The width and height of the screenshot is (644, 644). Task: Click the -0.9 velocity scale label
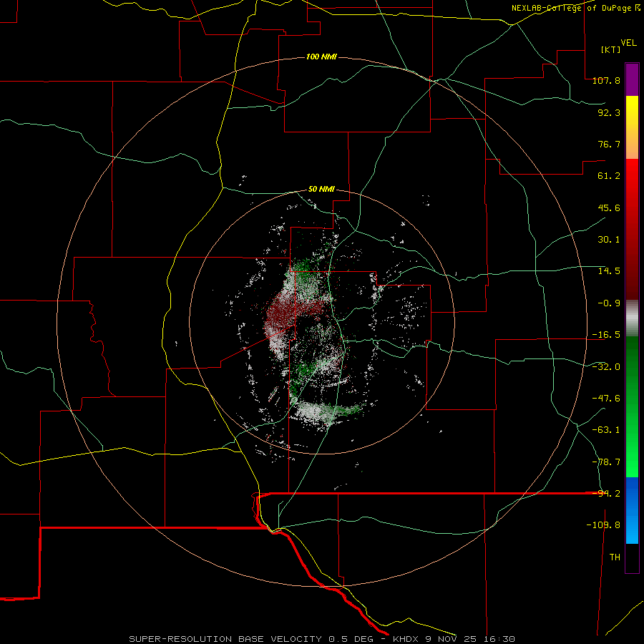click(609, 303)
